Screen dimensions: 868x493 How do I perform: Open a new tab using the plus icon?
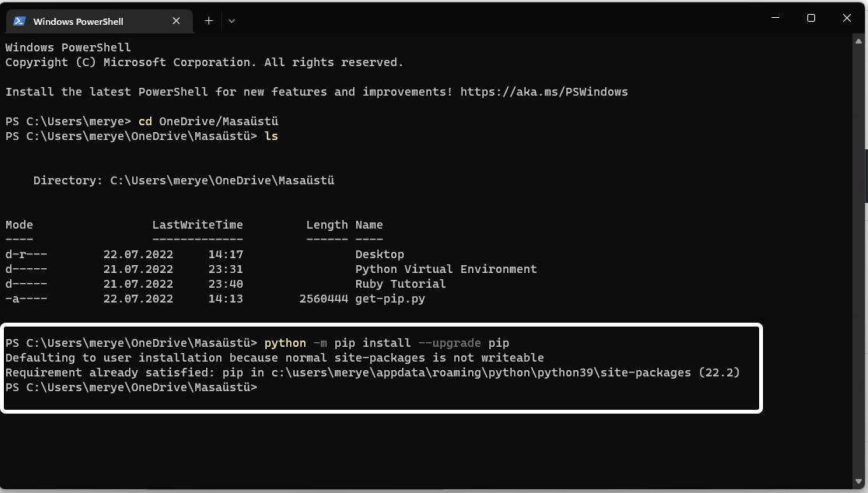(x=208, y=21)
